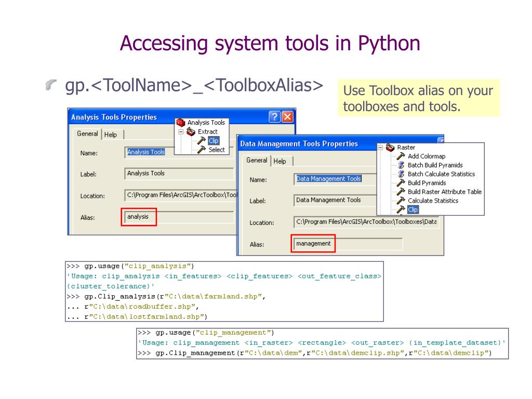Click the gp.usage("clip_management") code line
532x399 pixels.
pos(206,332)
